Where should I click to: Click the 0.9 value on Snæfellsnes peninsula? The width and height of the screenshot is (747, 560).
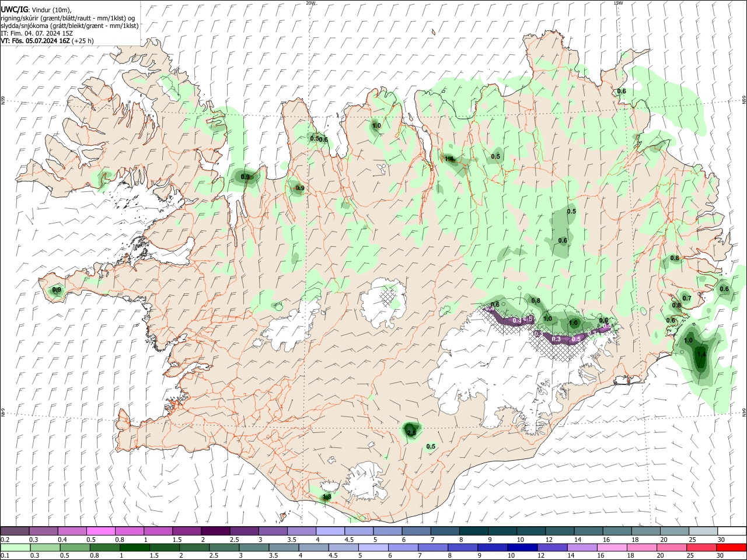pos(57,290)
